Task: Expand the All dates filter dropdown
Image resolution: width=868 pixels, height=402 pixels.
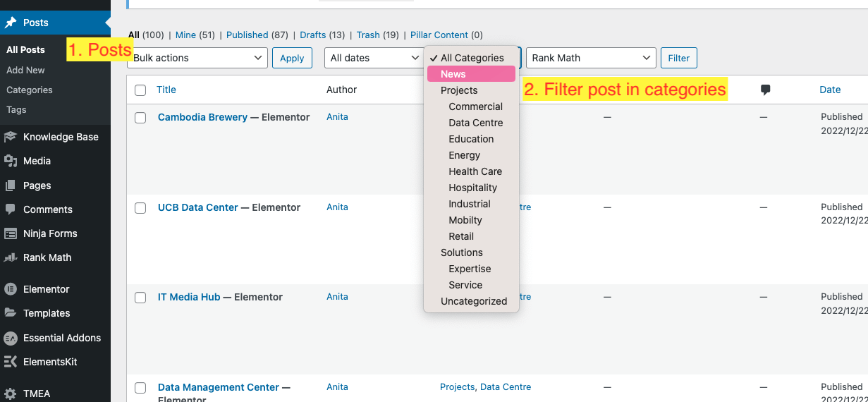Action: pos(373,58)
